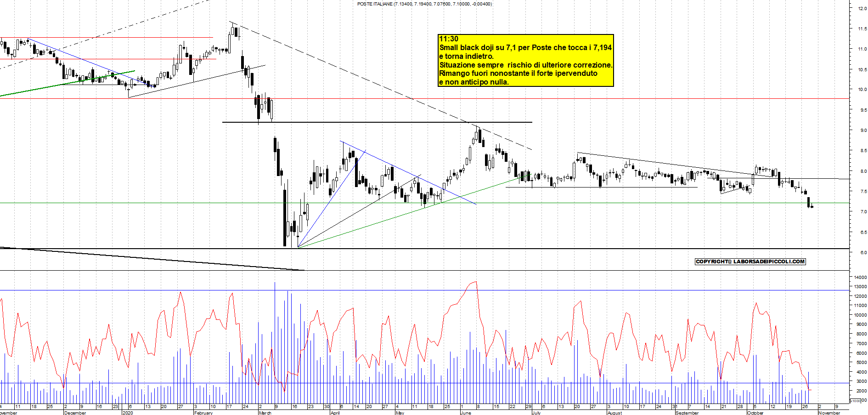Click price axis label 8.5
The width and height of the screenshot is (868, 415).
tap(863, 150)
